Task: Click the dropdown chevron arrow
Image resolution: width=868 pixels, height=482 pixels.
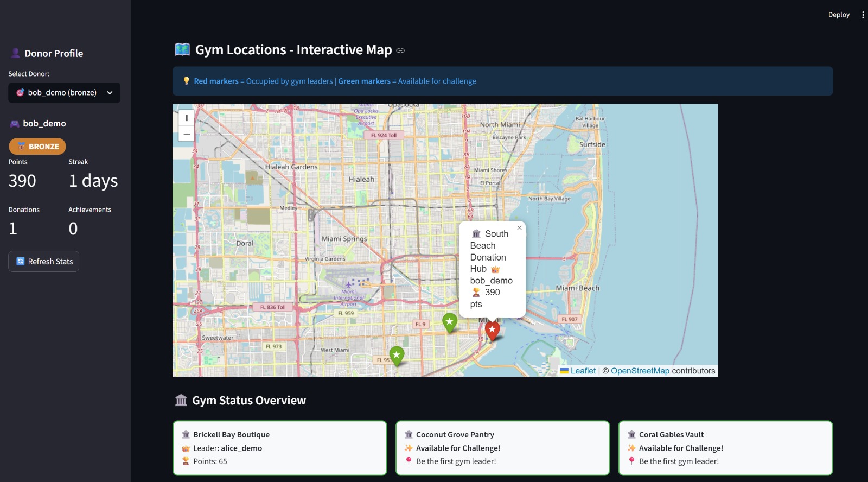Action: 110,93
